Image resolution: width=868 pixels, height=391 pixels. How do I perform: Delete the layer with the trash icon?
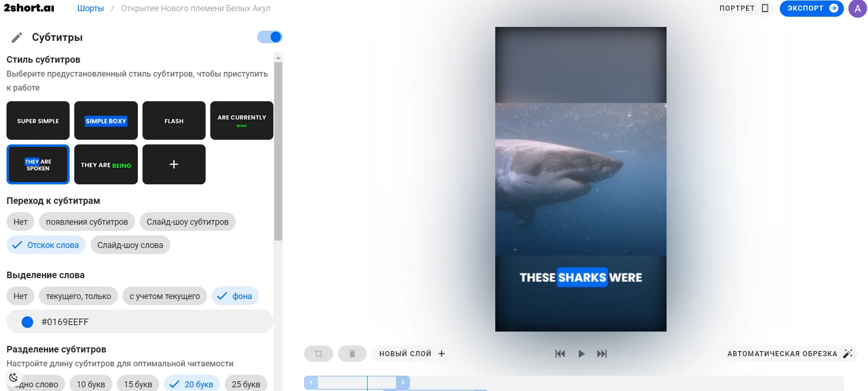click(352, 354)
